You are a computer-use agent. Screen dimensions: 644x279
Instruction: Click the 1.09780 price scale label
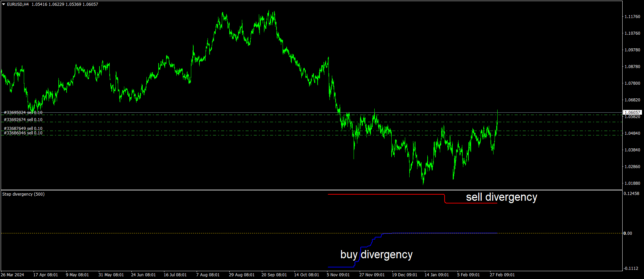click(x=632, y=50)
